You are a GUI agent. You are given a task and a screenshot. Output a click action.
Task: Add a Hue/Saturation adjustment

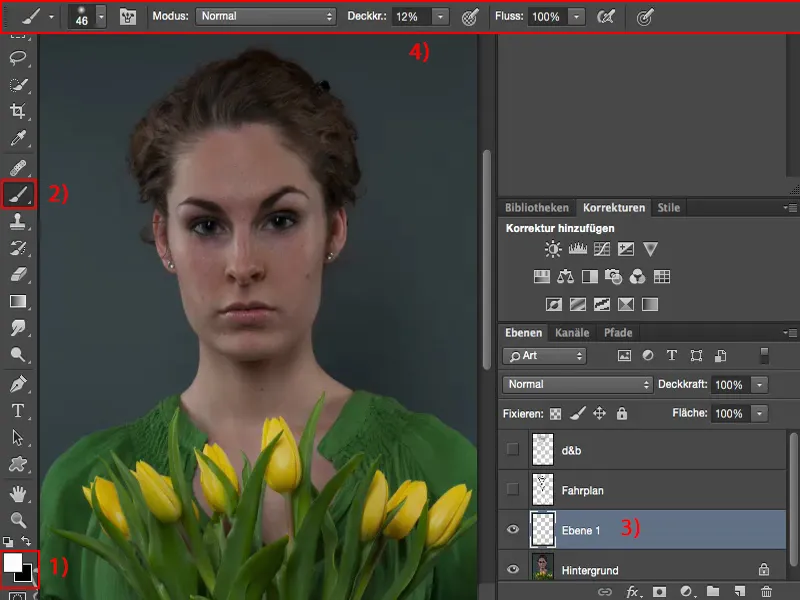[541, 277]
